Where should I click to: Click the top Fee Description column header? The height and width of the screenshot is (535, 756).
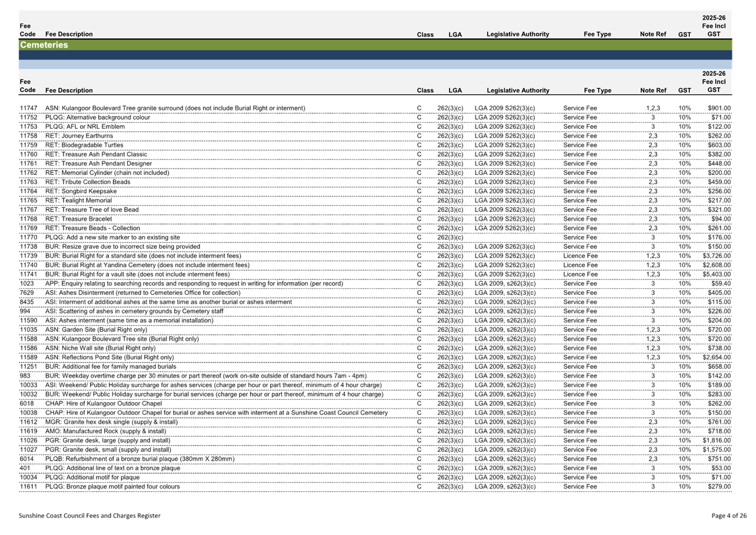pos(69,34)
